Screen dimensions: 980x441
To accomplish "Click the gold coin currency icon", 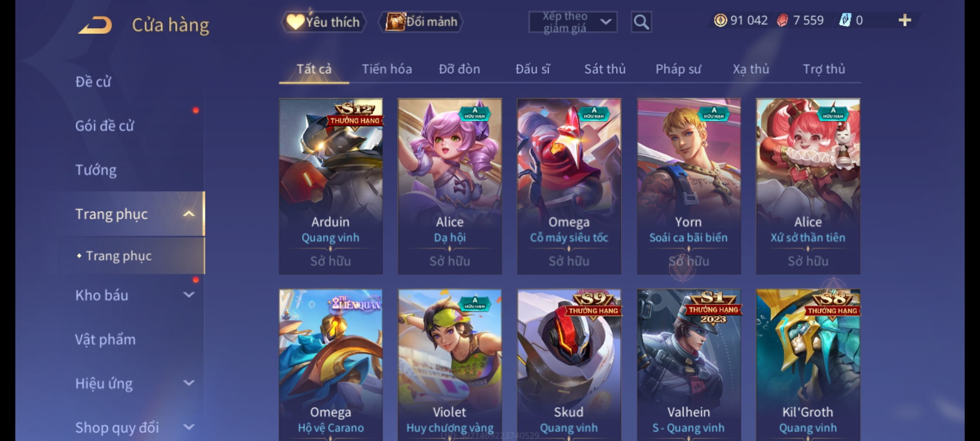I will tap(720, 20).
